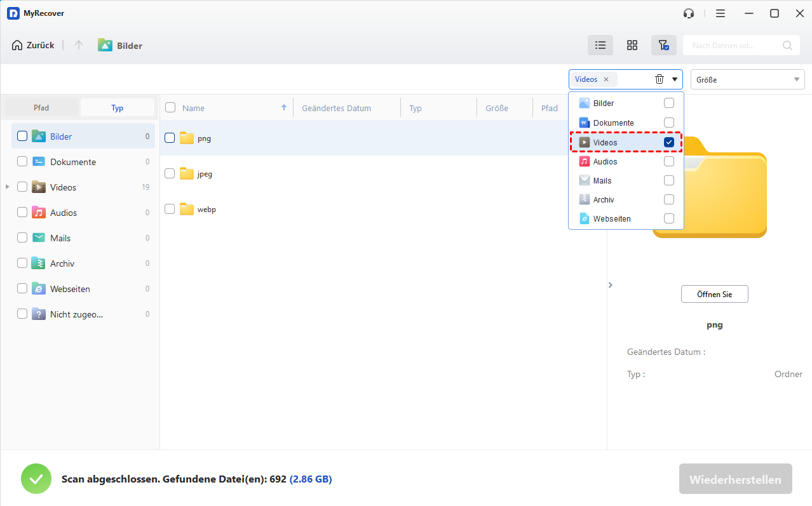
Task: Click Zurück to go home
Action: click(x=33, y=45)
